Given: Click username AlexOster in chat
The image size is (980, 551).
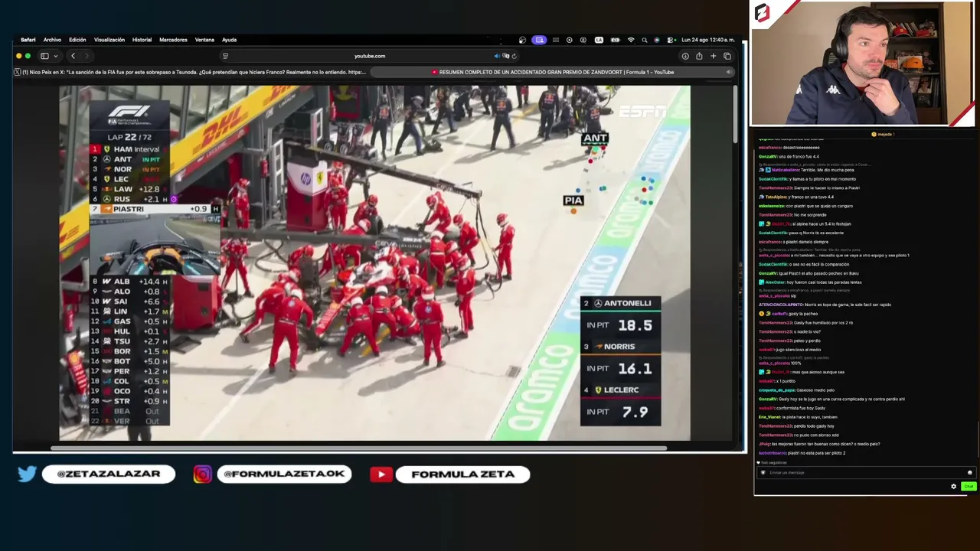Looking at the screenshot, I should pos(775,282).
